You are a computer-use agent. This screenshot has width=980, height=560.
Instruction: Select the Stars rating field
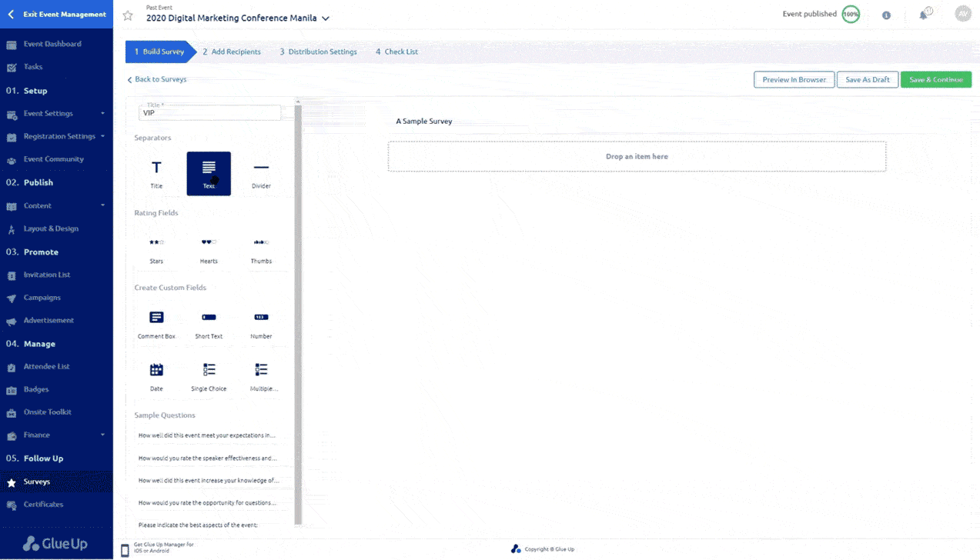(156, 241)
